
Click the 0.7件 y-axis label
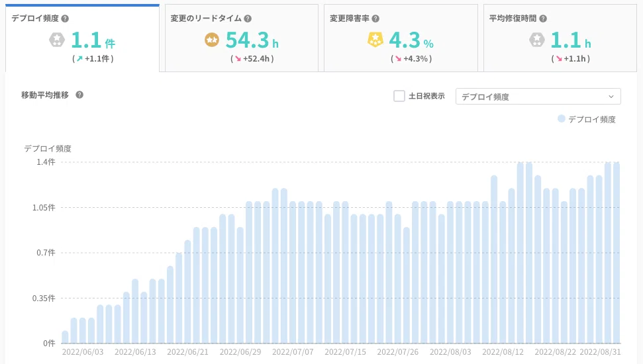coord(46,253)
